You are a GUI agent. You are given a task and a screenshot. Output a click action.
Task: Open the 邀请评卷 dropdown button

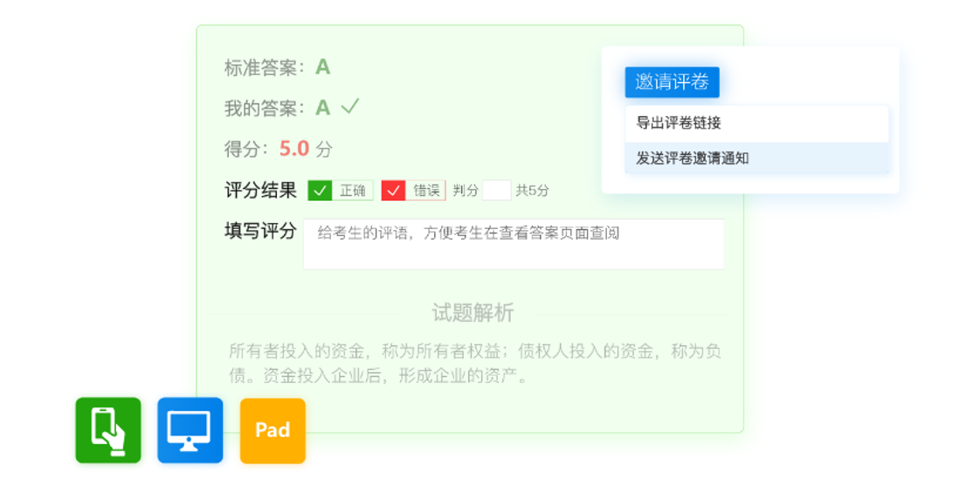coord(672,82)
